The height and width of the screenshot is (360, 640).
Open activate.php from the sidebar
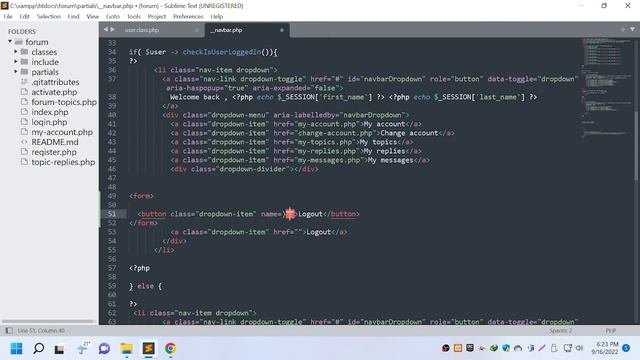[x=54, y=92]
